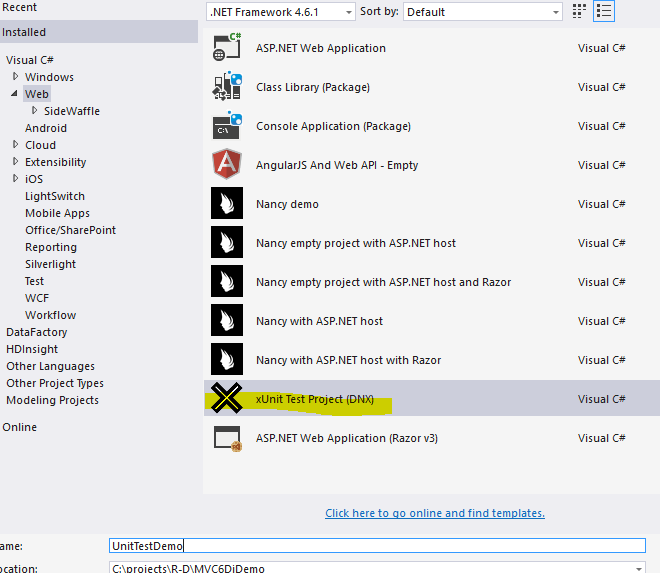660x573 pixels.
Task: Select 'Console Application (Package)' template name
Action: tap(333, 126)
